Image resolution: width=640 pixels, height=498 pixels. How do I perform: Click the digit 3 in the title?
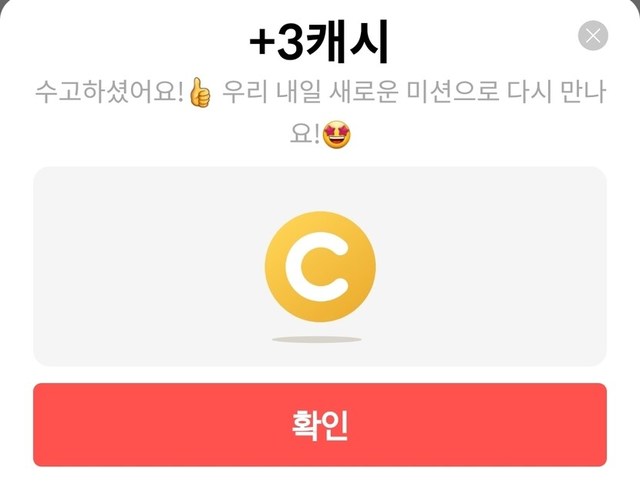[x=291, y=43]
